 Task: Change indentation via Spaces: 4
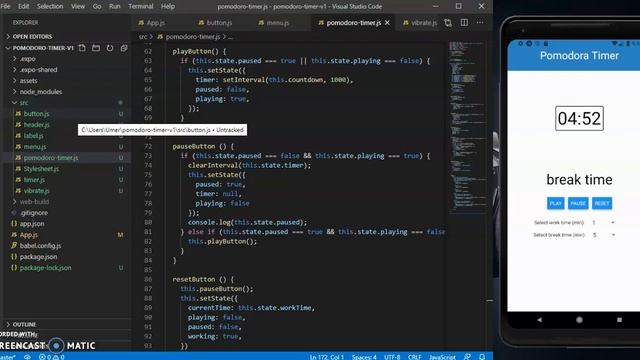364,357
